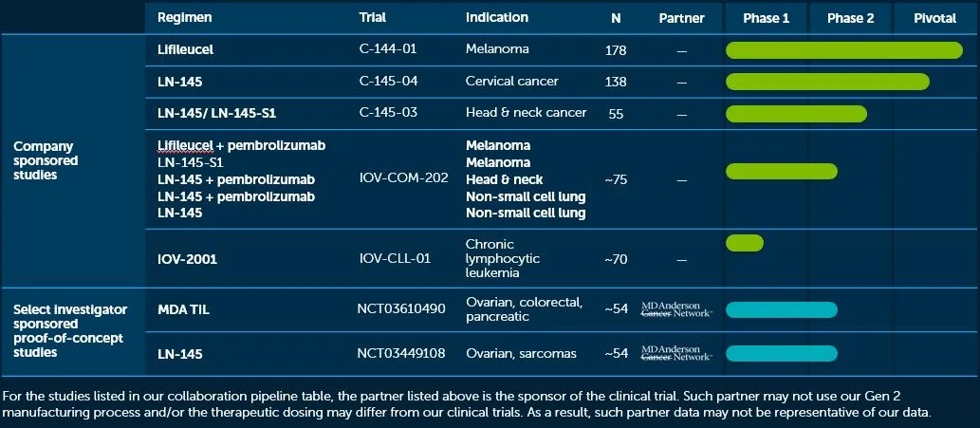Select the Phase 2 column header
The image size is (980, 428).
click(850, 18)
